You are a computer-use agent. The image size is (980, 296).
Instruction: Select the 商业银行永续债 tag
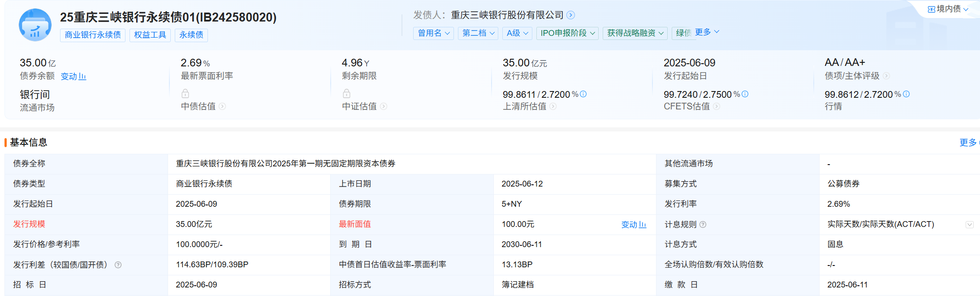point(93,35)
